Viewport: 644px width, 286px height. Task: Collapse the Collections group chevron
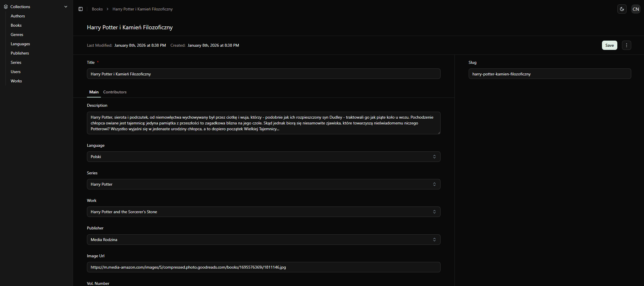click(66, 7)
